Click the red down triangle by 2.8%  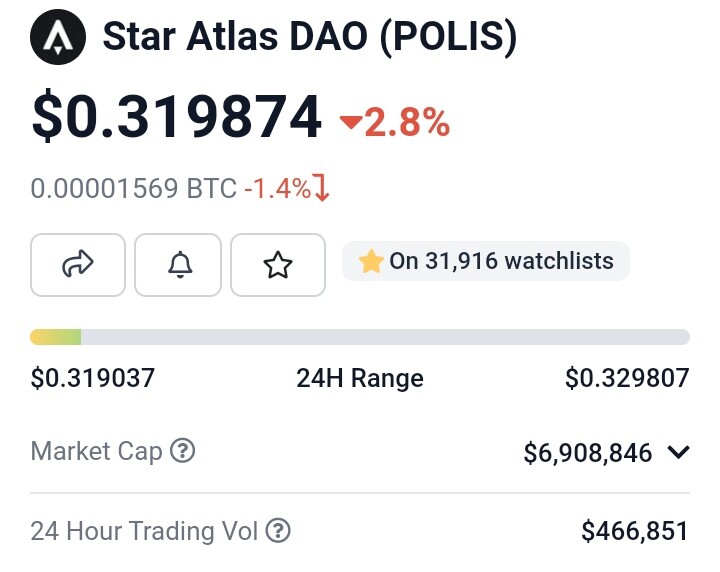(x=351, y=122)
